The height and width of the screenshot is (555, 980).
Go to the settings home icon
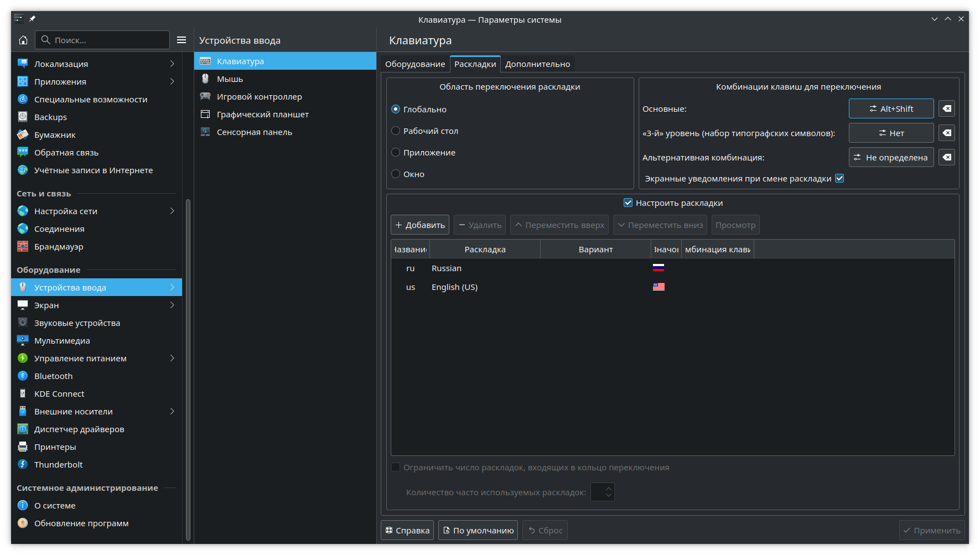pos(23,40)
